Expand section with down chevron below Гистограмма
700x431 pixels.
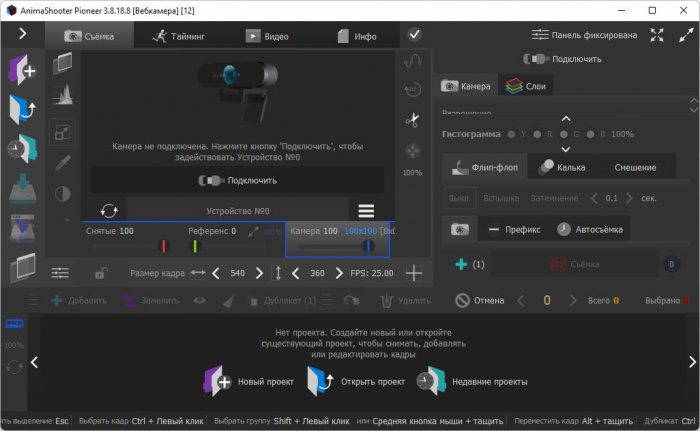566,149
